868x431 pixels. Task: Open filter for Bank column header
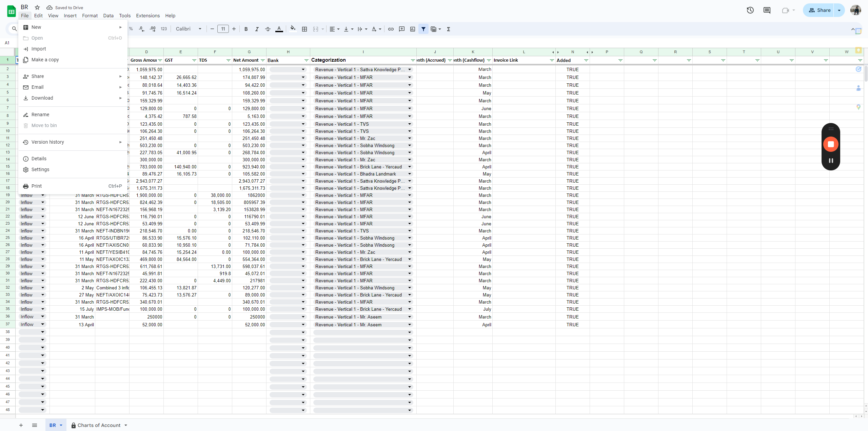coord(306,60)
